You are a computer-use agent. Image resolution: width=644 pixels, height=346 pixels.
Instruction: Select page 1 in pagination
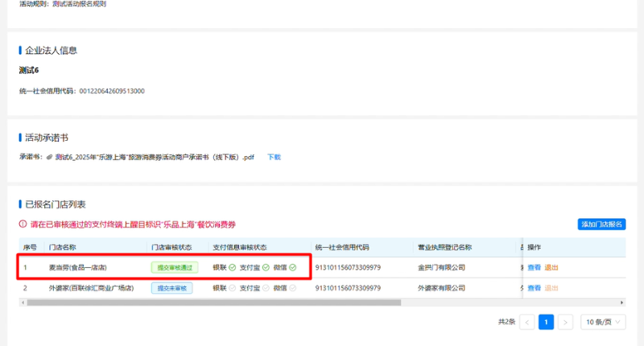point(547,322)
